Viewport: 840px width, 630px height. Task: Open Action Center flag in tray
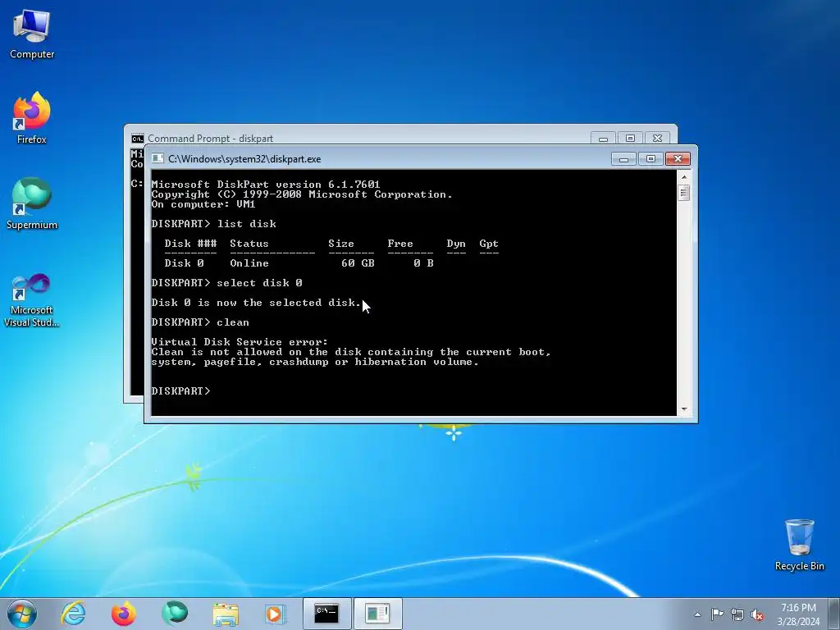717,614
